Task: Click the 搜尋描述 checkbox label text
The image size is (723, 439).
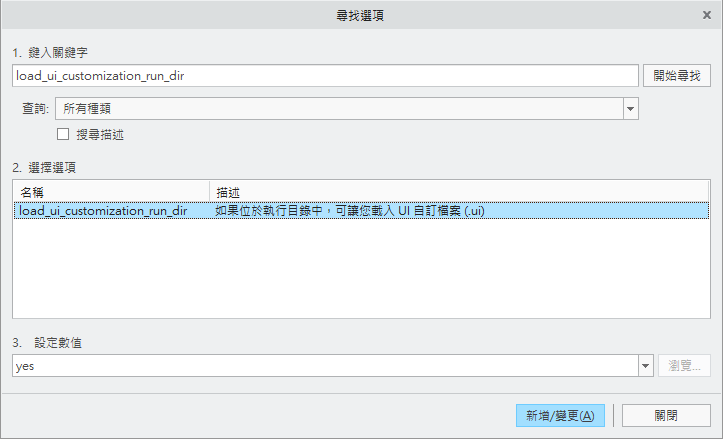Action: click(x=100, y=134)
